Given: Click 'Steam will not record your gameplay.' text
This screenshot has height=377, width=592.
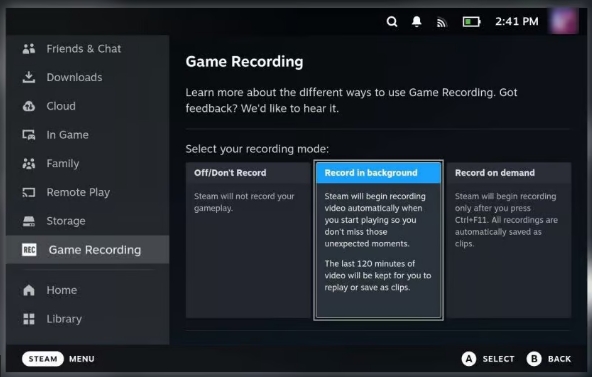Looking at the screenshot, I should [x=244, y=202].
